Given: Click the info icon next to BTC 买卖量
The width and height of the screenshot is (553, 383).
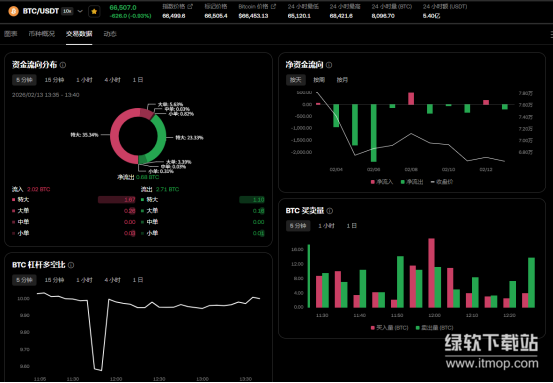Looking at the screenshot, I should point(330,211).
